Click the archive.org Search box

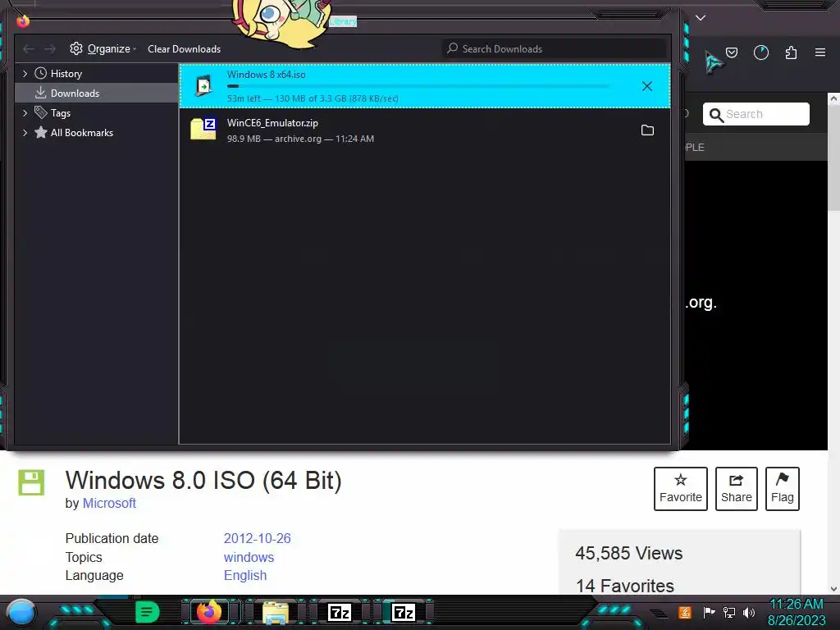[x=756, y=114]
